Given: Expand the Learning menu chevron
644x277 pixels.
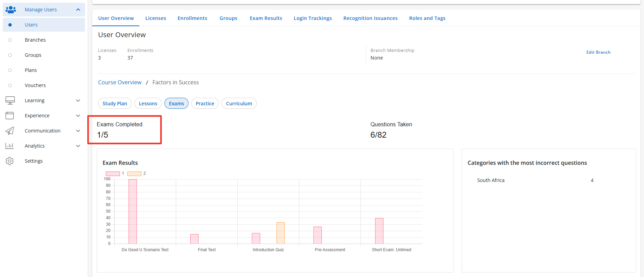Looking at the screenshot, I should (78, 100).
